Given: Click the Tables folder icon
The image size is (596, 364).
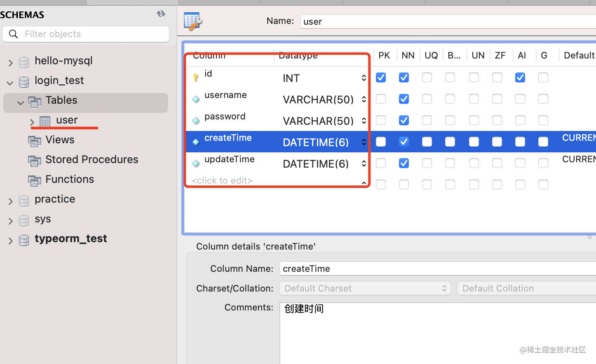Looking at the screenshot, I should [x=35, y=101].
